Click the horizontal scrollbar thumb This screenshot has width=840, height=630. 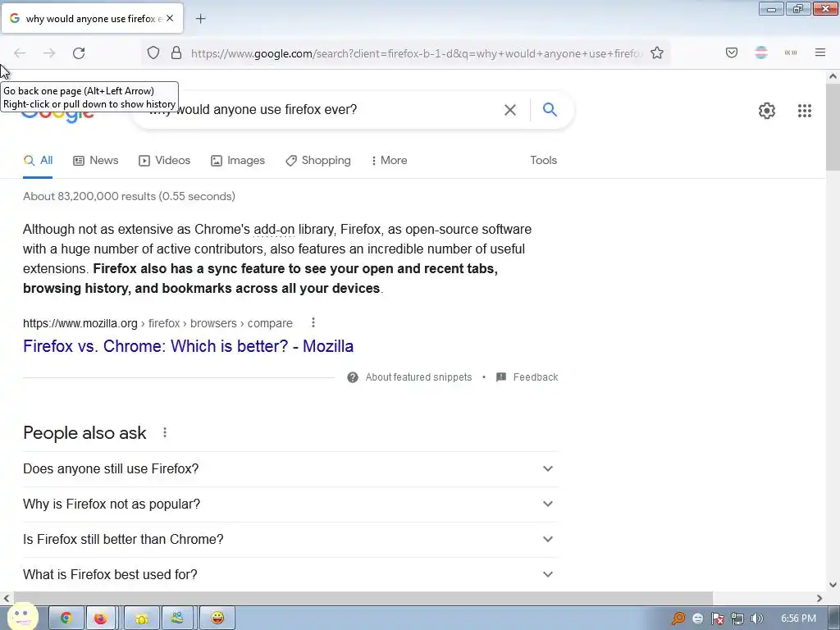pyautogui.click(x=363, y=598)
